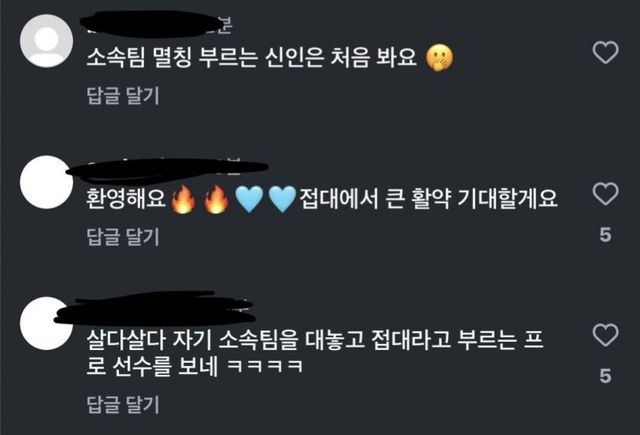Open the blacked-out username above 환영해요
This screenshot has height=435, width=640.
pyautogui.click(x=167, y=169)
